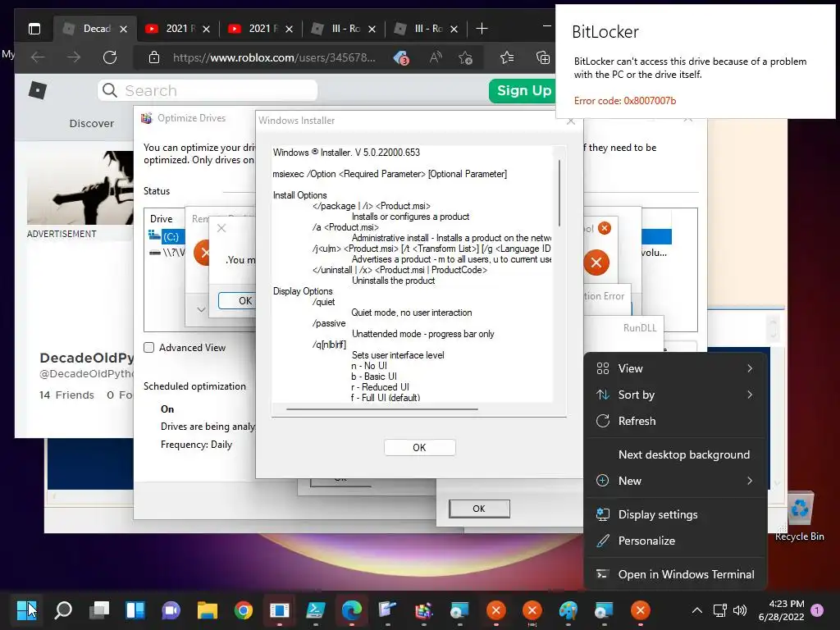Screen dimensions: 840x630
Task: Open Task View from taskbar
Action: [x=99, y=609]
